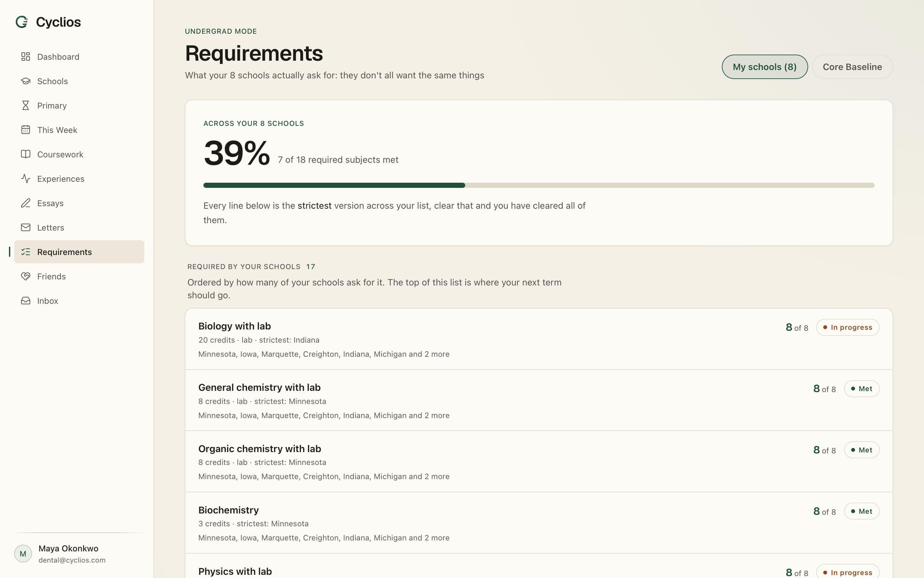Click the dental@cyclios.com email text

click(72, 560)
